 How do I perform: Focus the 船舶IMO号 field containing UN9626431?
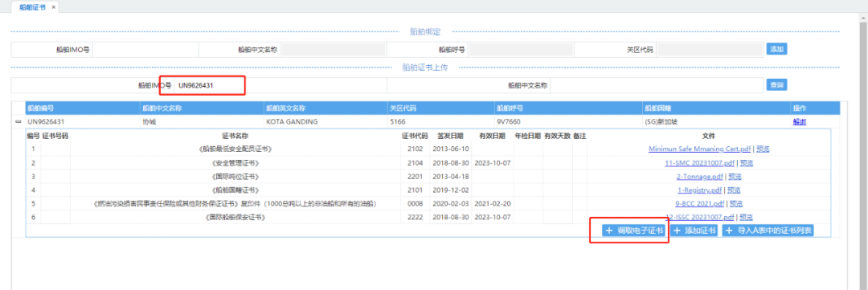pyautogui.click(x=280, y=85)
